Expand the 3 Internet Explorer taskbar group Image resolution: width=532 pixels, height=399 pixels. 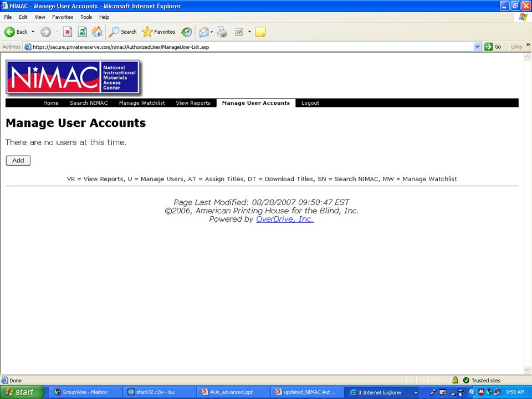382,392
